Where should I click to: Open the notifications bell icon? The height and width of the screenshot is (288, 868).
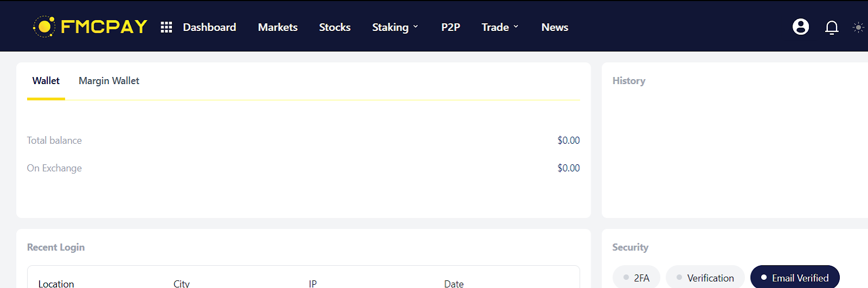pos(832,27)
